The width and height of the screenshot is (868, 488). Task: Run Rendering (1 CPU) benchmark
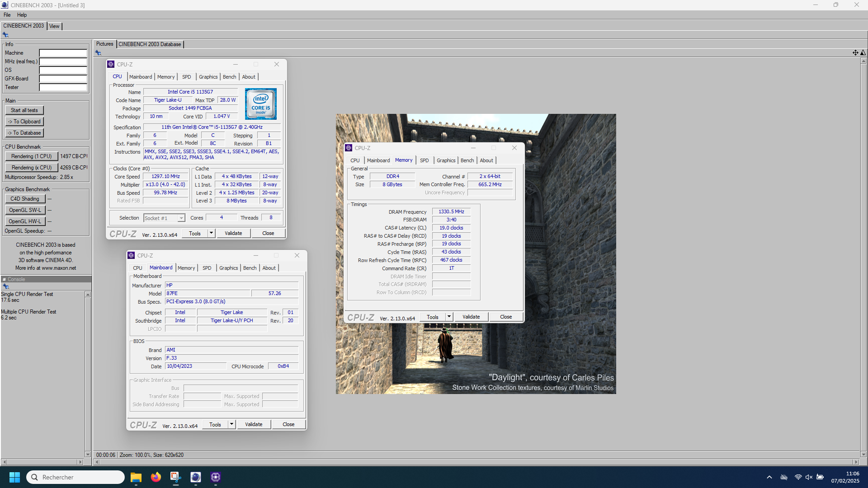tap(32, 156)
